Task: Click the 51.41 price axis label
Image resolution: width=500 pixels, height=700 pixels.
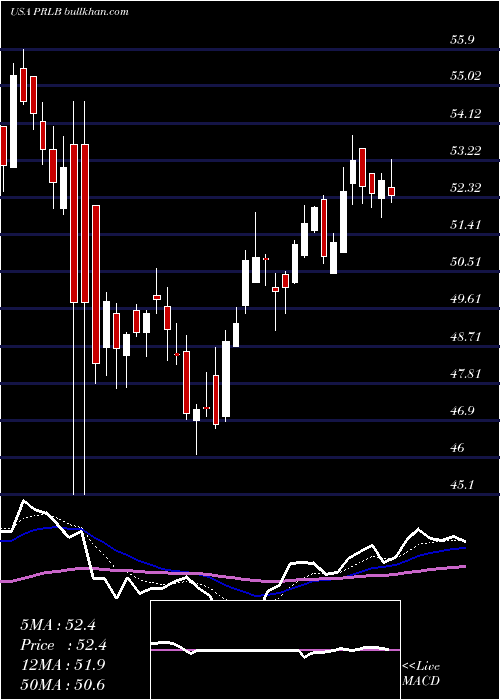Action: (466, 225)
